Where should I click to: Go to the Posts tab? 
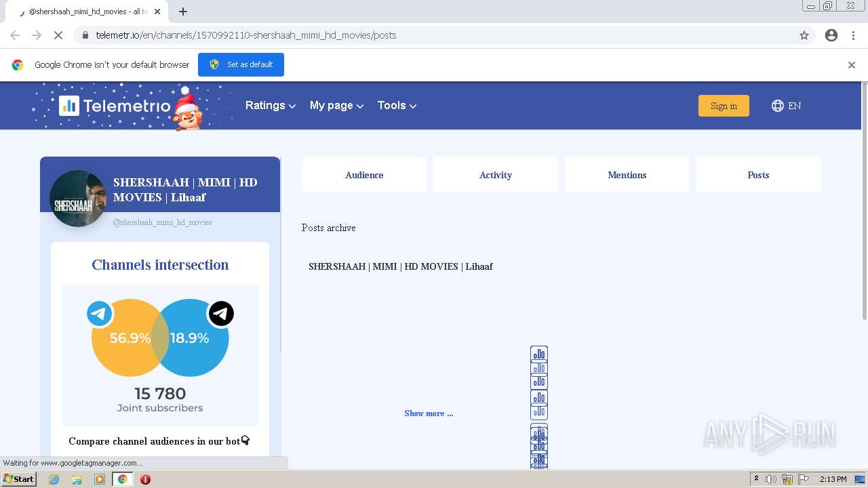[x=758, y=175]
